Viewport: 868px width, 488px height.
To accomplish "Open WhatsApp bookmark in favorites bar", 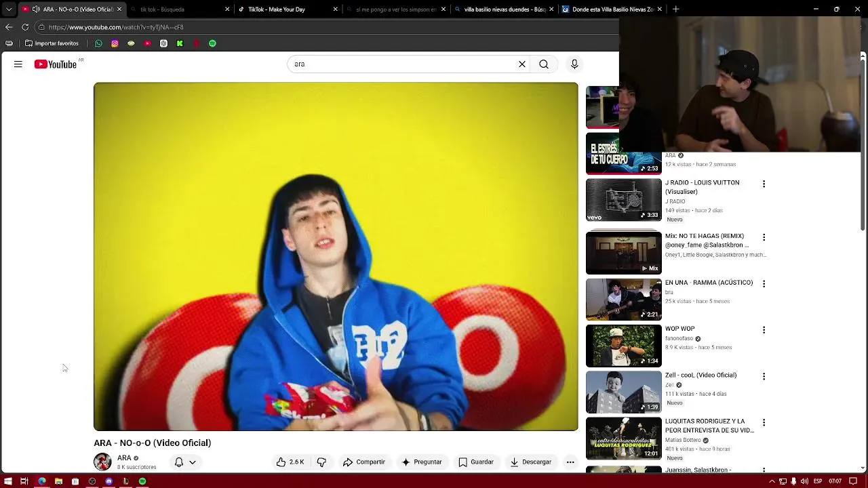I will point(98,43).
